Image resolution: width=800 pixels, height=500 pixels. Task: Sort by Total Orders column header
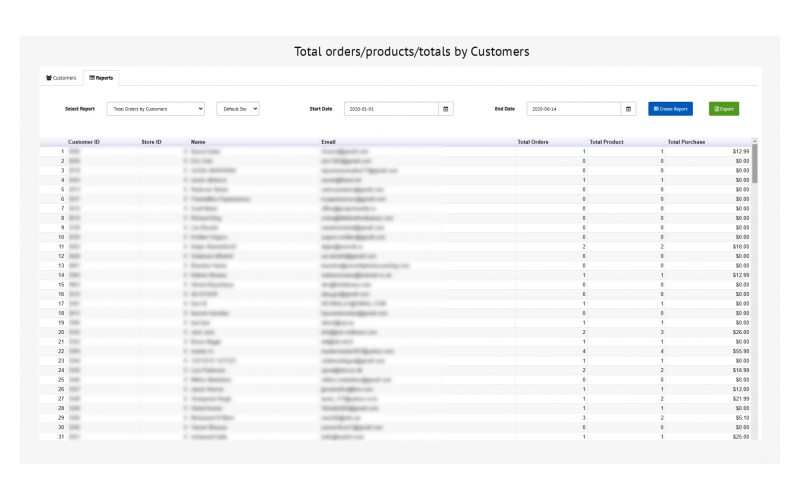point(533,142)
